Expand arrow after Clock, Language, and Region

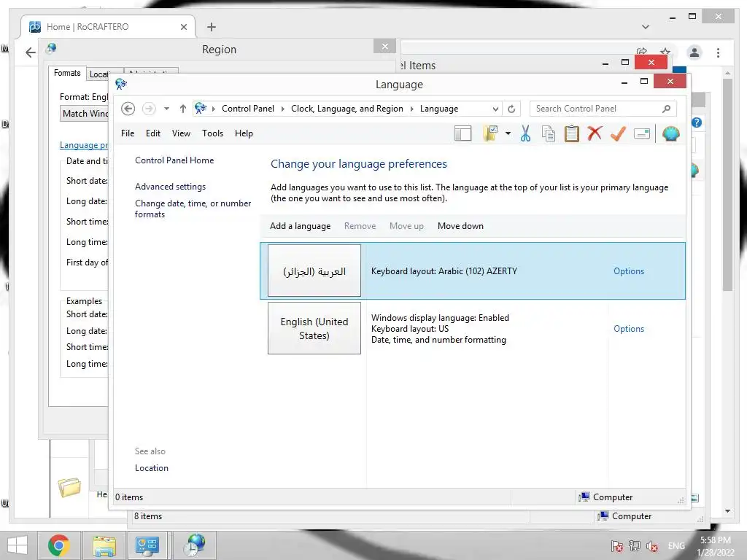411,109
